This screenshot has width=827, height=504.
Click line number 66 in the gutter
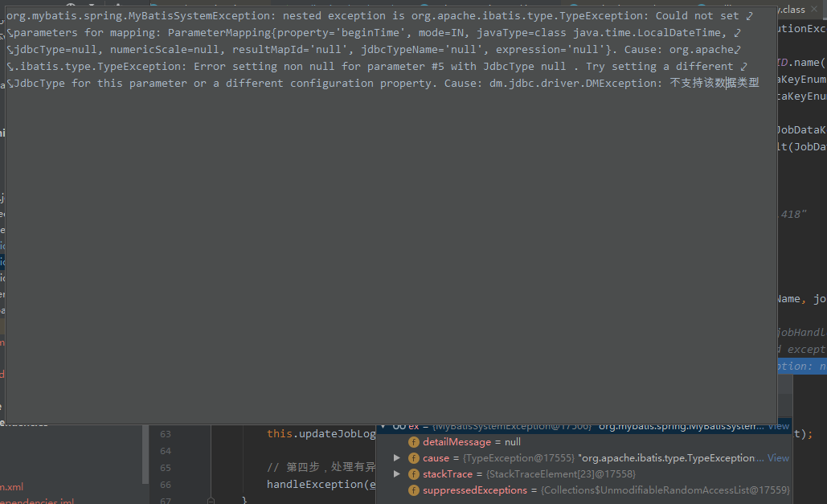tap(166, 485)
